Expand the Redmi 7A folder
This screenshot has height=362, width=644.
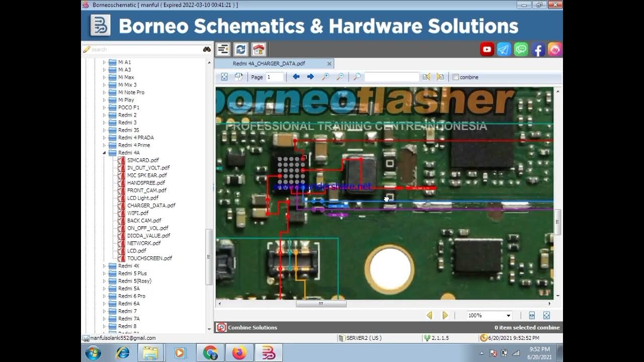point(105,319)
